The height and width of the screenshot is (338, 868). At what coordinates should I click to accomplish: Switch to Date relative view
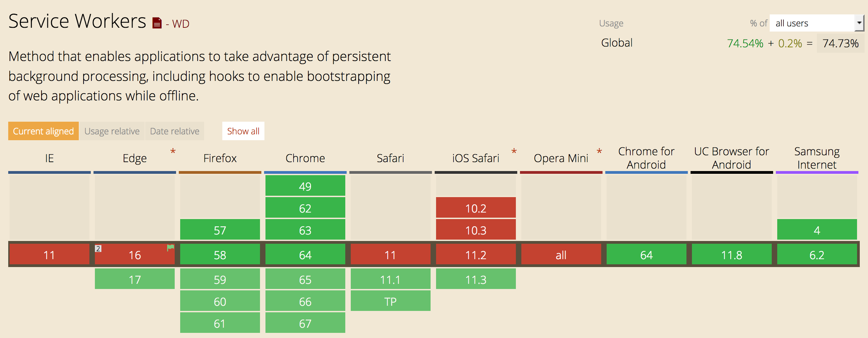pyautogui.click(x=174, y=131)
